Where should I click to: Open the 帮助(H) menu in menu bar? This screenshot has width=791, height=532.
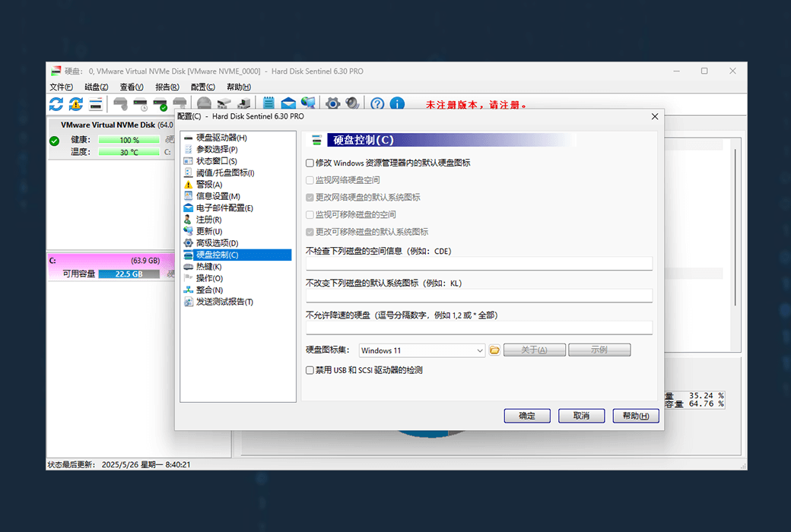pos(239,87)
